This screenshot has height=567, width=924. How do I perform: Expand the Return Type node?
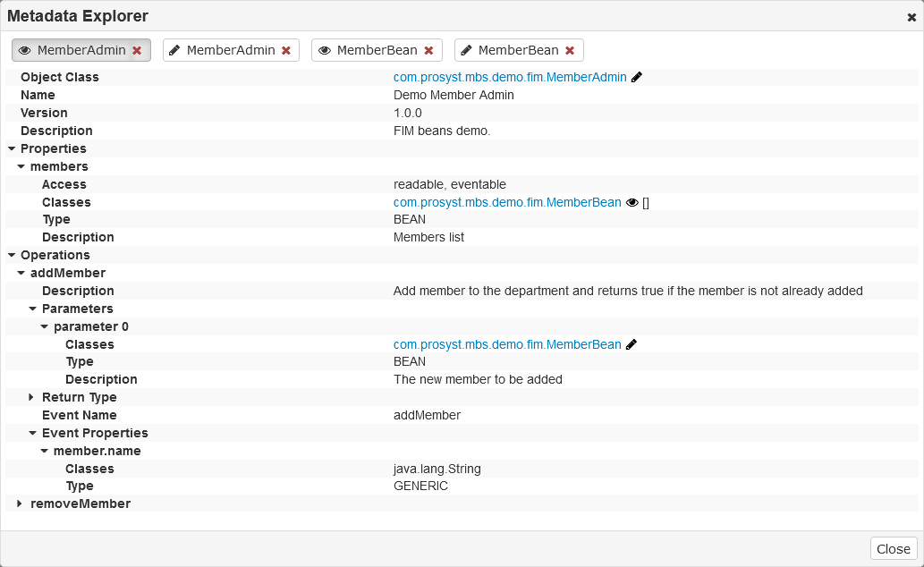tap(32, 397)
